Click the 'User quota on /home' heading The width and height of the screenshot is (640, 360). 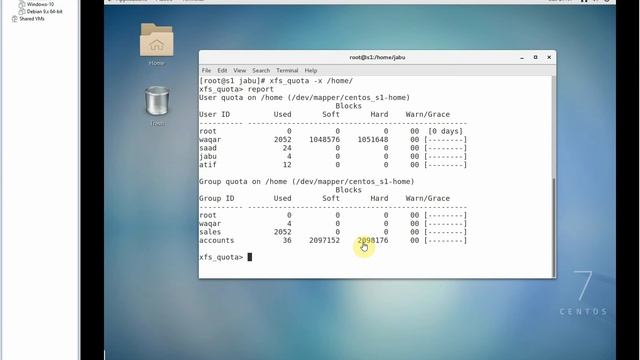pyautogui.click(x=304, y=98)
